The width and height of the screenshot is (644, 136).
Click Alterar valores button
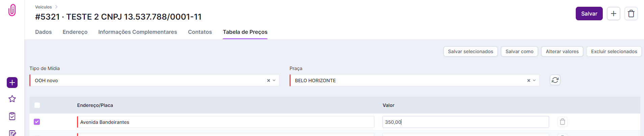562,51
